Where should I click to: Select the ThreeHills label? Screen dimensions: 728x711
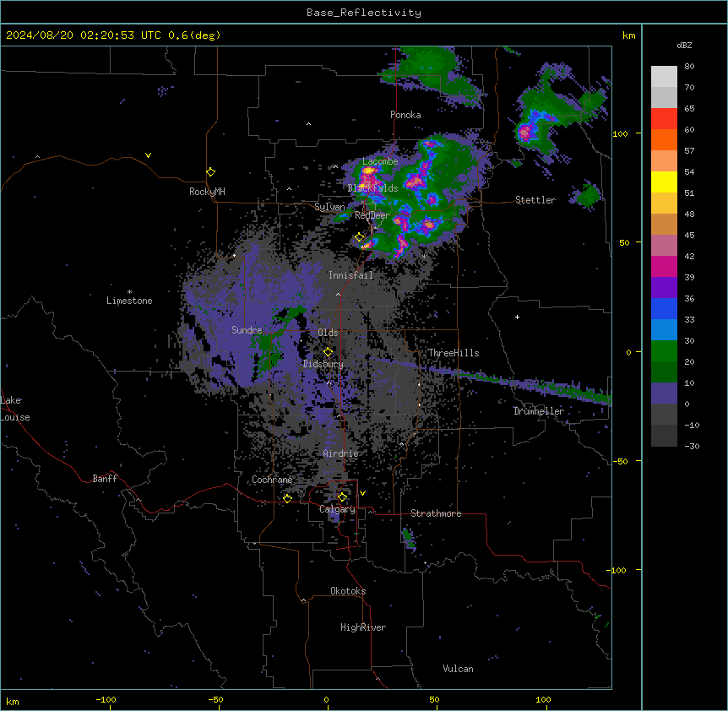tap(454, 353)
